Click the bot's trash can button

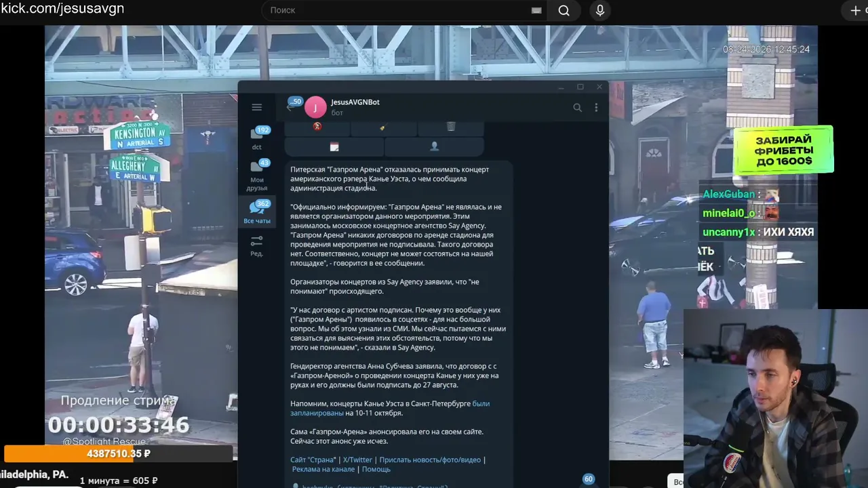coord(451,127)
